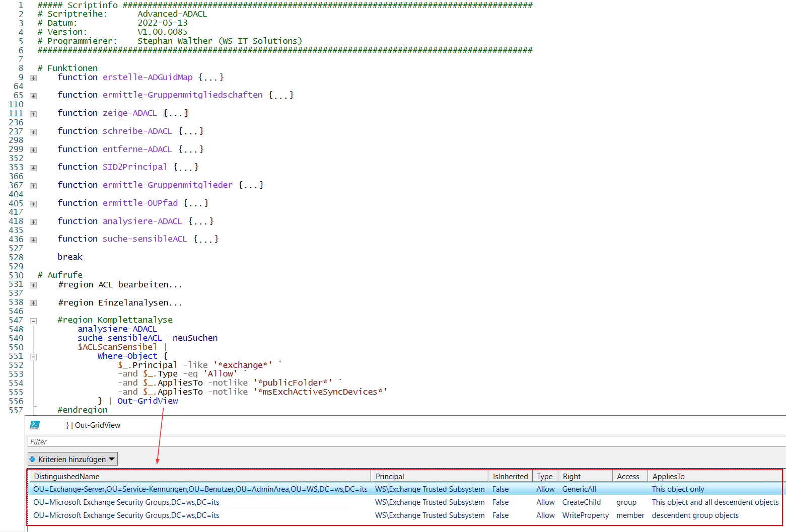Click the '# Aufrufe' comment line
The width and height of the screenshot is (786, 532).
60,275
